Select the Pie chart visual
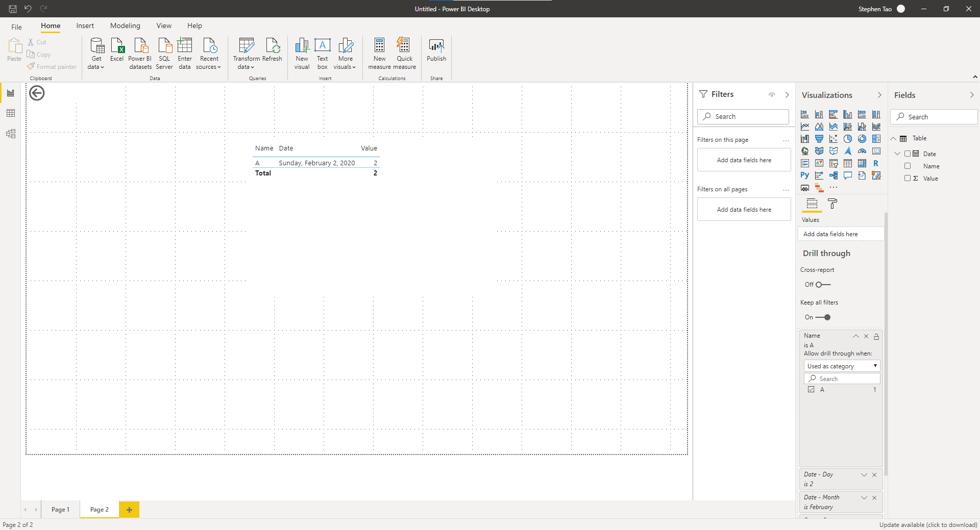Image resolution: width=980 pixels, height=530 pixels. pos(848,139)
